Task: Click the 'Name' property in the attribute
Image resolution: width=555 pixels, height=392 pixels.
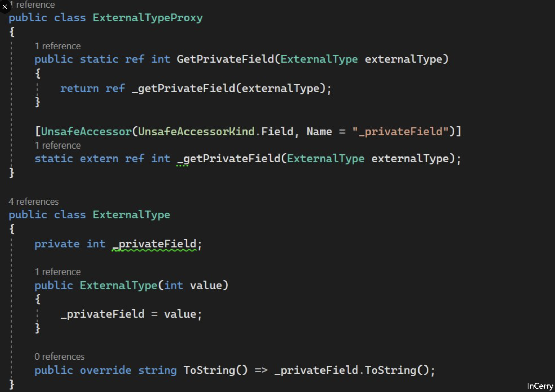Action: [x=319, y=132]
